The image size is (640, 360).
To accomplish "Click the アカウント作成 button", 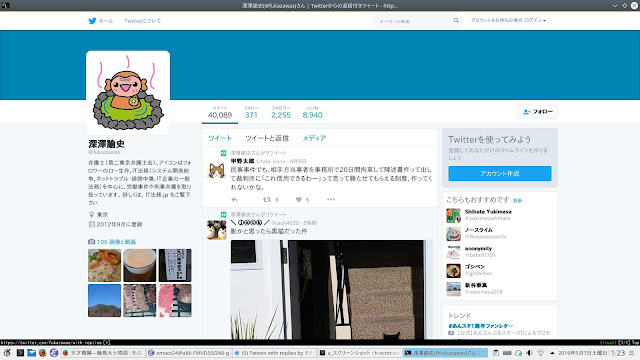I will point(500,173).
